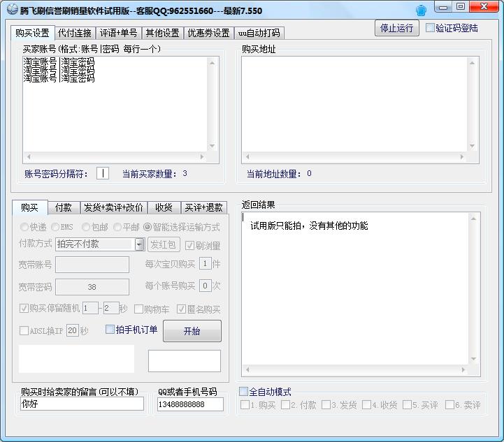Enable the 验证码登陆 checkbox
Screen dimensions: 504x442
tap(430, 28)
